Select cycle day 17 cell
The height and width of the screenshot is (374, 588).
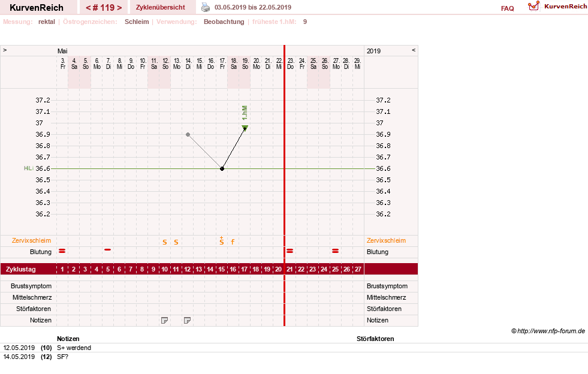pyautogui.click(x=244, y=269)
